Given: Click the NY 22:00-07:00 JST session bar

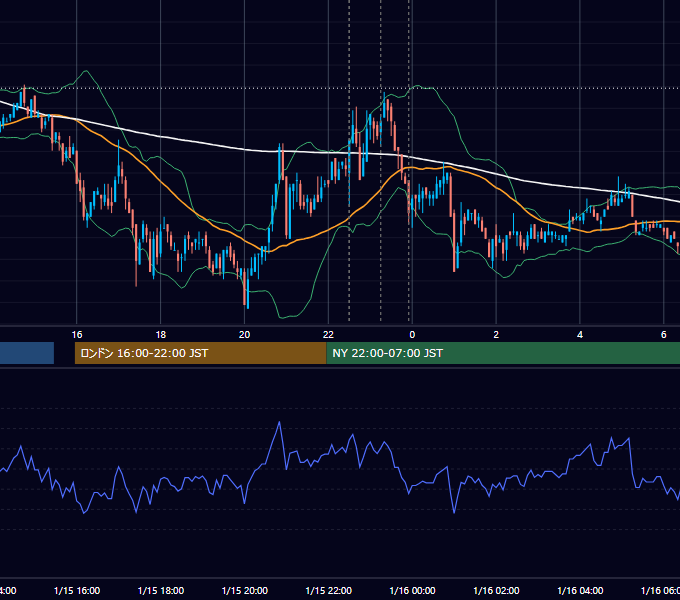Looking at the screenshot, I should click(503, 353).
